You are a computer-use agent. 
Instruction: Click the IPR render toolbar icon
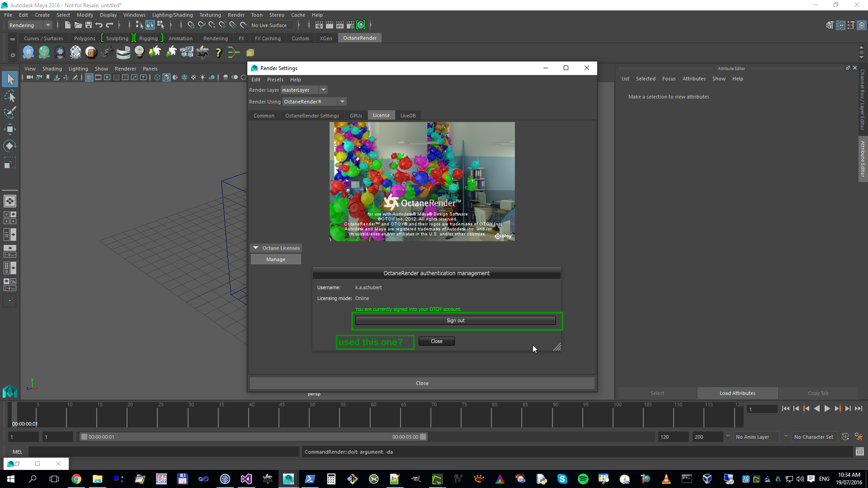point(340,25)
